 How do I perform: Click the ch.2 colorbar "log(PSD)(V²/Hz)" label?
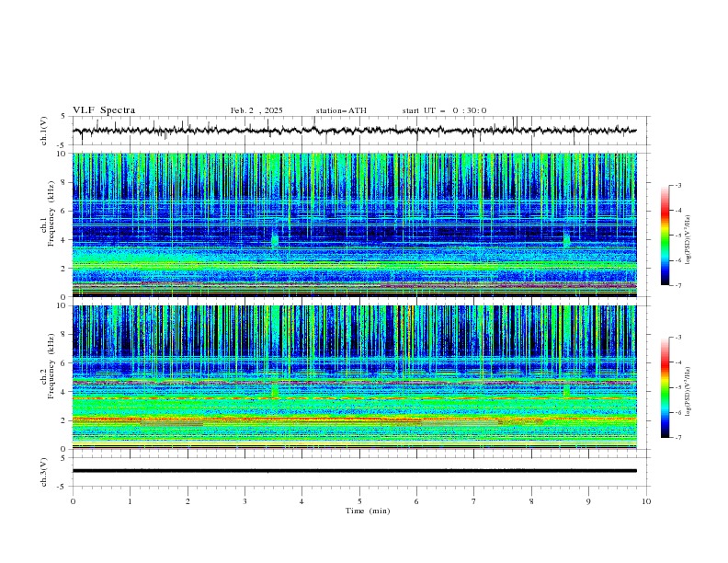coord(688,392)
